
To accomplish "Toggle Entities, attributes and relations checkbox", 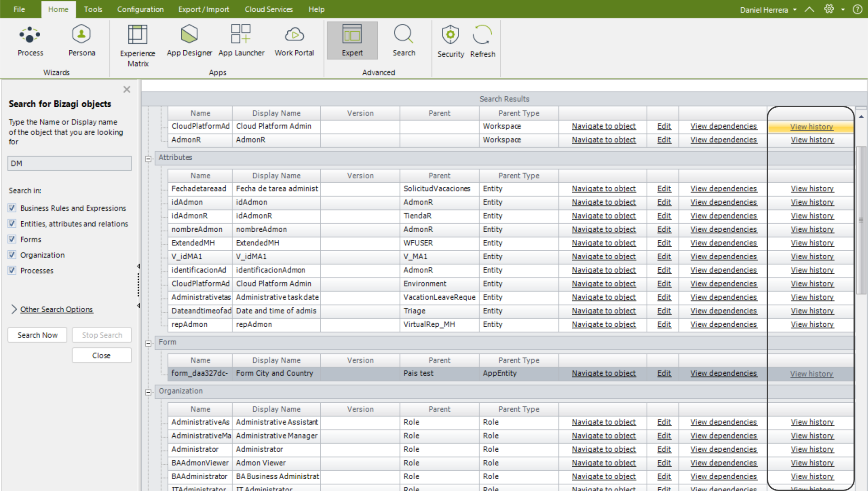I will pos(12,224).
